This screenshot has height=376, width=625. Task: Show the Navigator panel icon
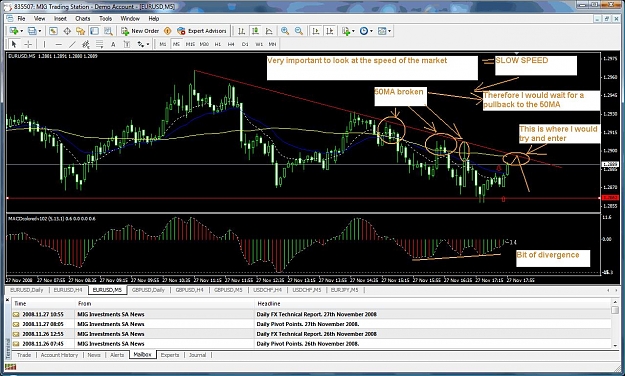(x=81, y=31)
